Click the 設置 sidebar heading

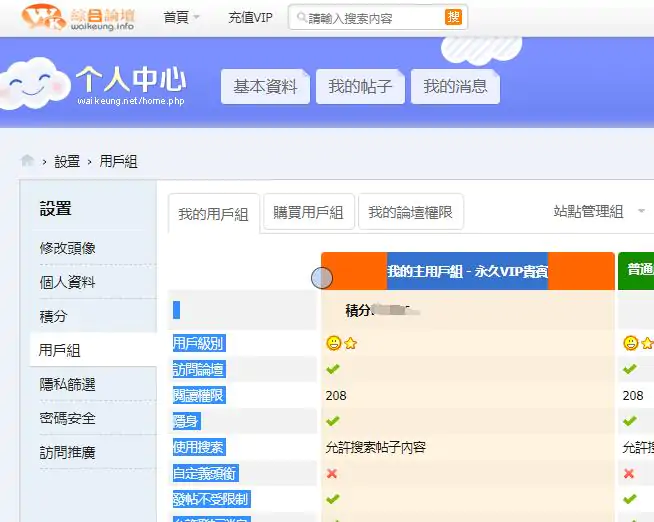55,208
